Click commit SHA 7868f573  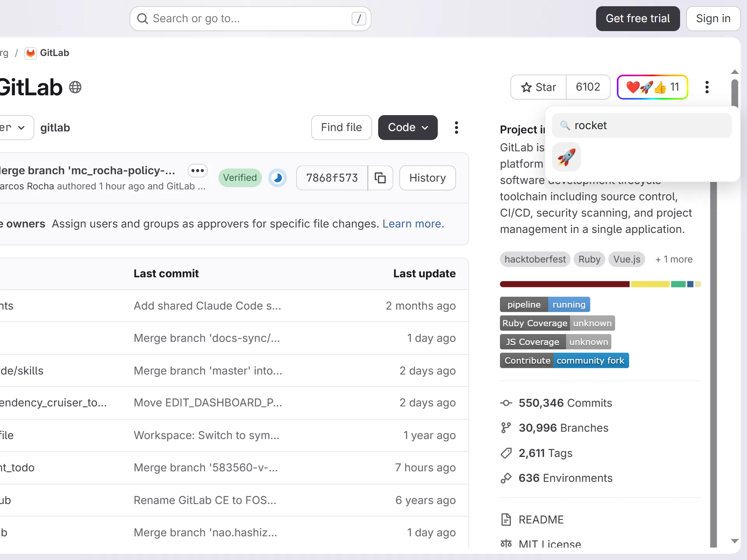coord(332,178)
